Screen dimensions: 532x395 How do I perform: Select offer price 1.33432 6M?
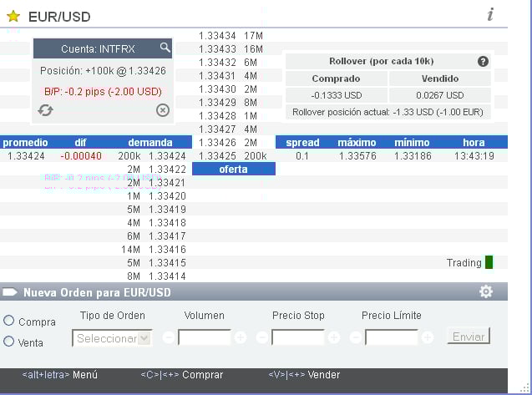coord(228,63)
